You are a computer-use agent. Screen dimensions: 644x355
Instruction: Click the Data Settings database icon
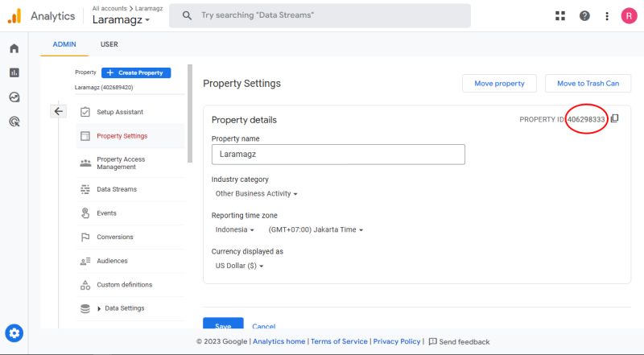point(85,308)
